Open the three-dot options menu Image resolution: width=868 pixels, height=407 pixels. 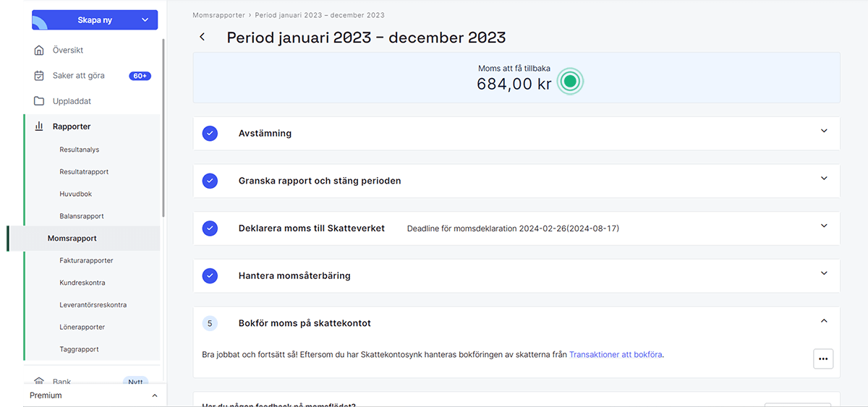tap(823, 359)
